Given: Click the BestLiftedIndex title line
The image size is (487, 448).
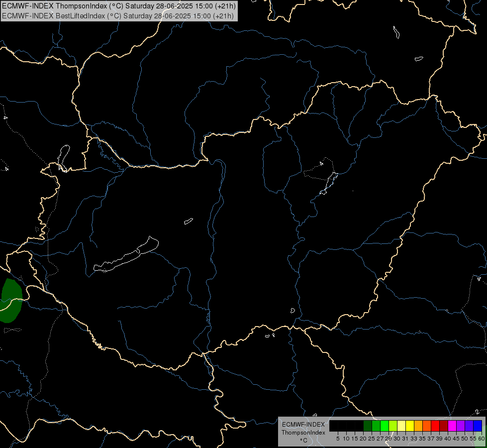Looking at the screenshot, I should tap(118, 16).
